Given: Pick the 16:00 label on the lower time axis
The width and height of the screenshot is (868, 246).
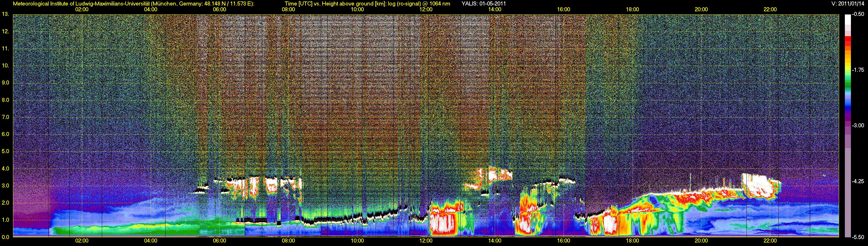Looking at the screenshot, I should 564,241.
